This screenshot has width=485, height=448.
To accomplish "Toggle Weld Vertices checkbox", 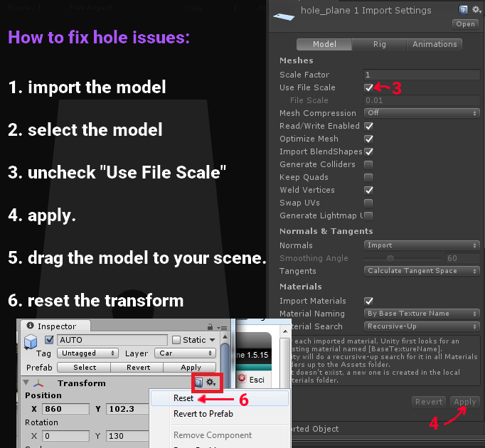I will [x=368, y=190].
